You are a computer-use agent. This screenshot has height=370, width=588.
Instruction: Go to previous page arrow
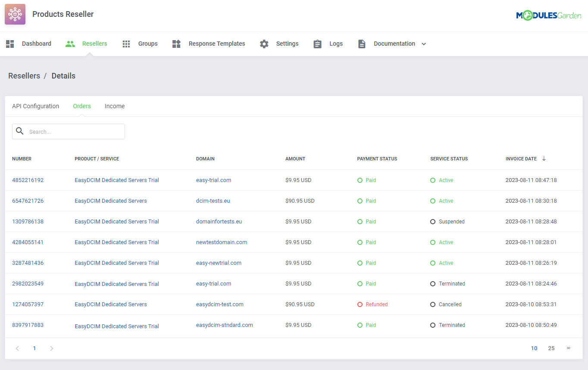(x=17, y=348)
